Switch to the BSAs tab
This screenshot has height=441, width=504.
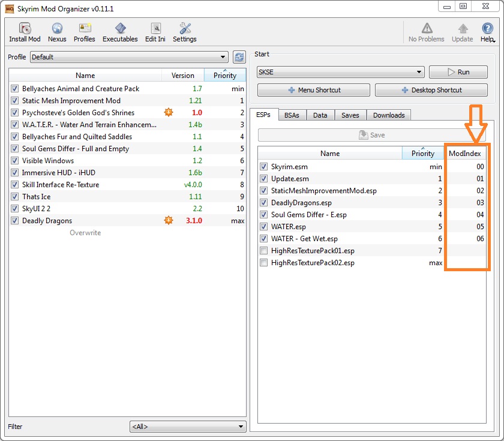[x=292, y=115]
